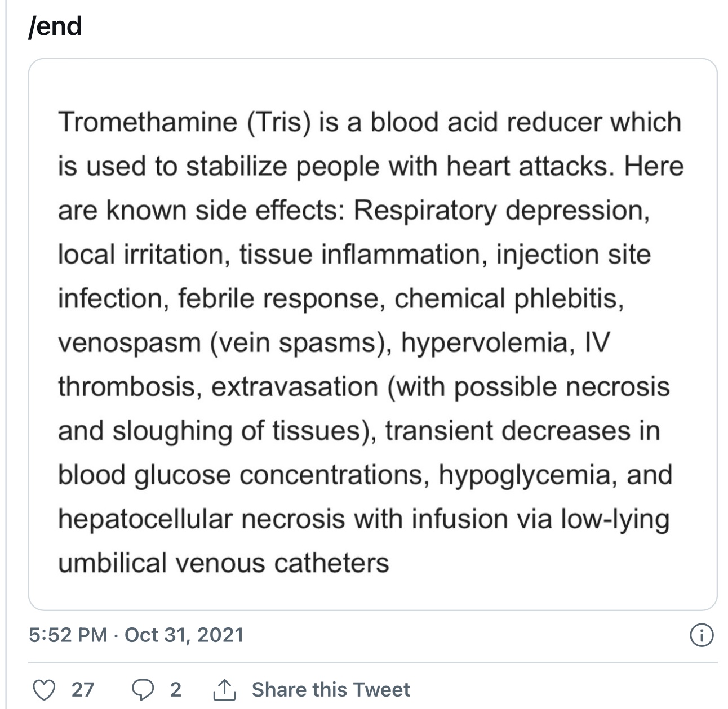
Task: Click the reply count 2
Action: 176,689
